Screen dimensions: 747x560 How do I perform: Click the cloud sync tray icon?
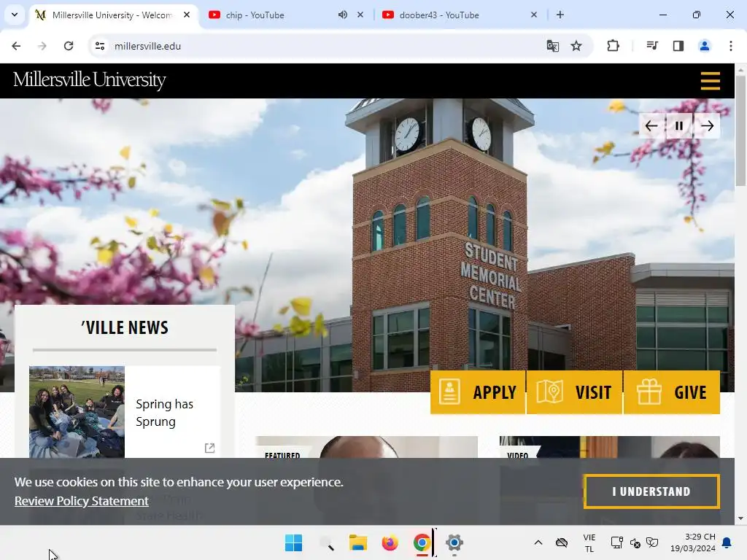tap(562, 542)
